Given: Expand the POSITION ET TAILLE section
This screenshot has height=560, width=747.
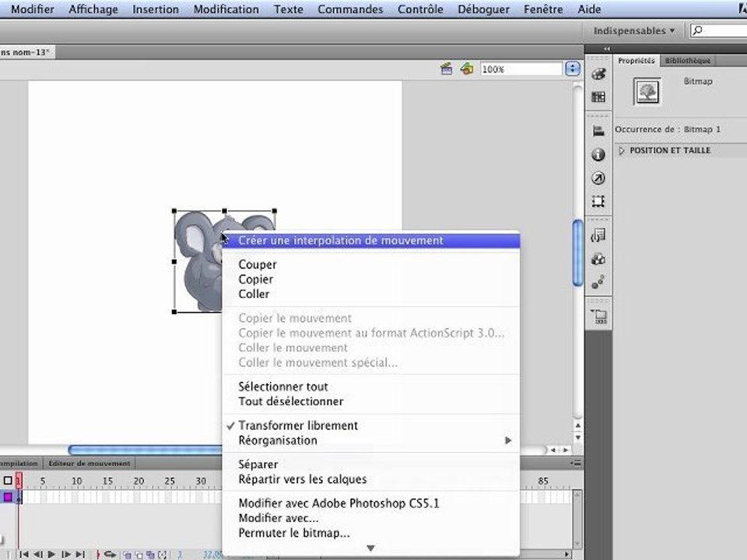Looking at the screenshot, I should pyautogui.click(x=621, y=150).
